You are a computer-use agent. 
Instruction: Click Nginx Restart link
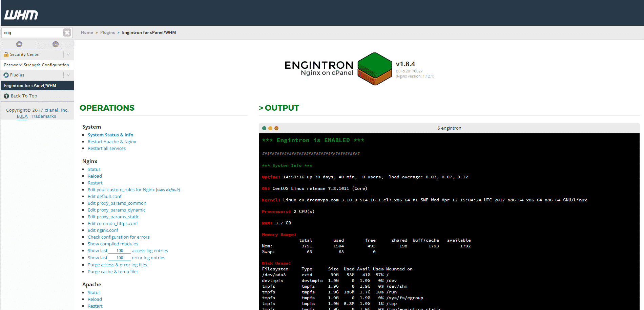(x=95, y=183)
